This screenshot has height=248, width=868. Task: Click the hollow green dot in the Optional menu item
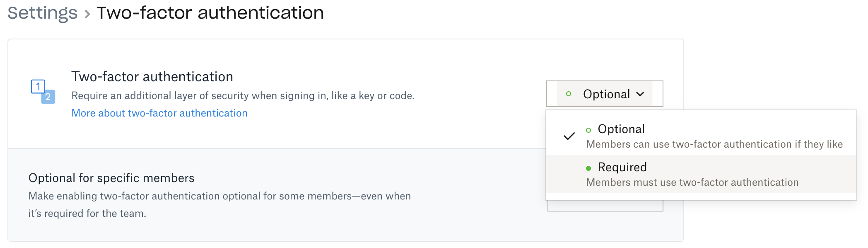click(588, 130)
